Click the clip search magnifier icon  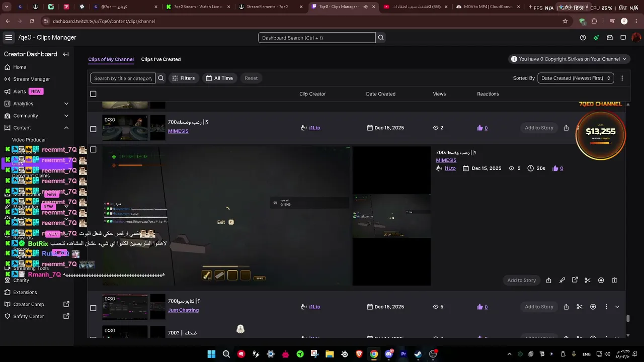pos(161,78)
